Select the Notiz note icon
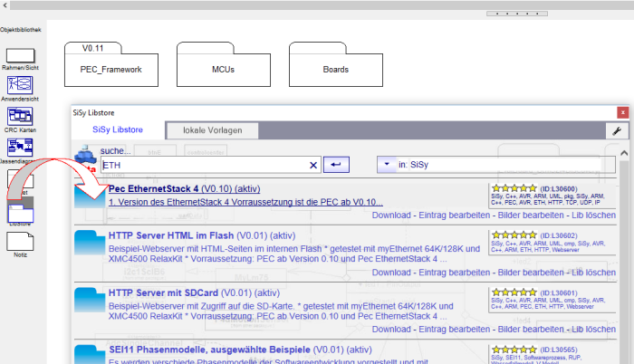Viewport: 634px width, 364px height. 20,240
